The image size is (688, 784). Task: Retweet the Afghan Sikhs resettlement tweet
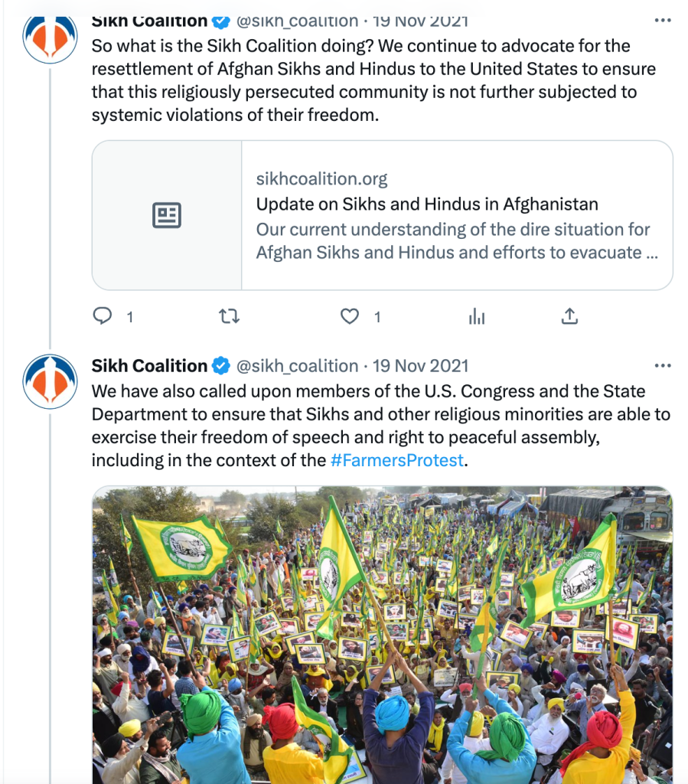click(x=229, y=316)
